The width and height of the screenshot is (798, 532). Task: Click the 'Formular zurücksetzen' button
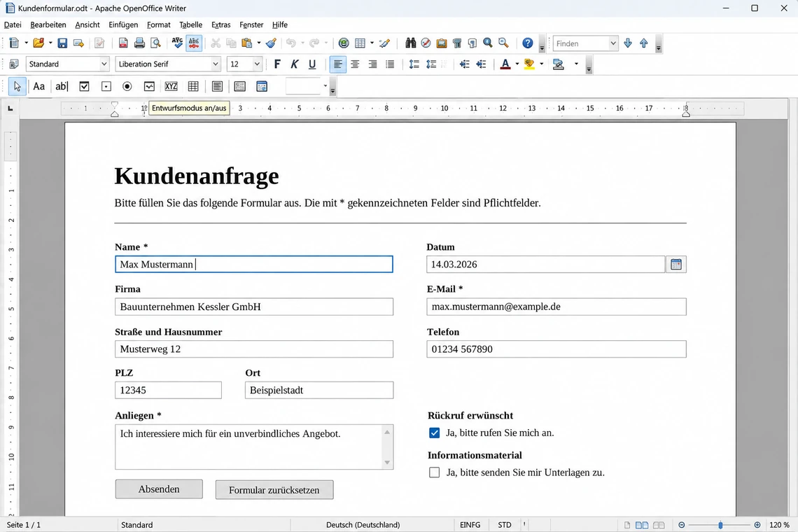[274, 490]
